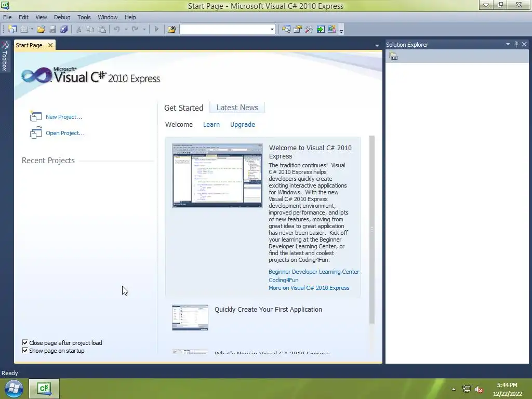The height and width of the screenshot is (399, 532).
Task: Select the Start Page document tab
Action: pyautogui.click(x=29, y=45)
